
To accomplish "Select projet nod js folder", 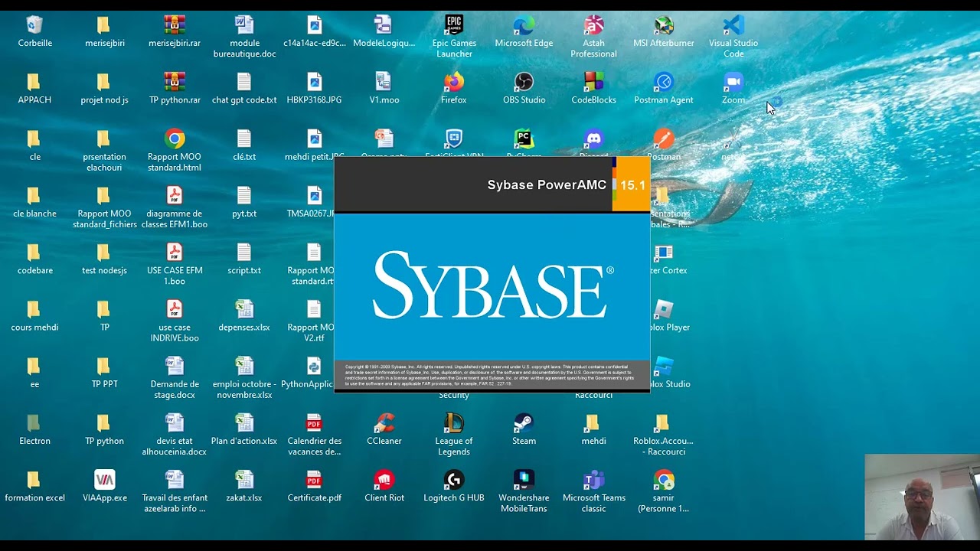I will (x=105, y=88).
